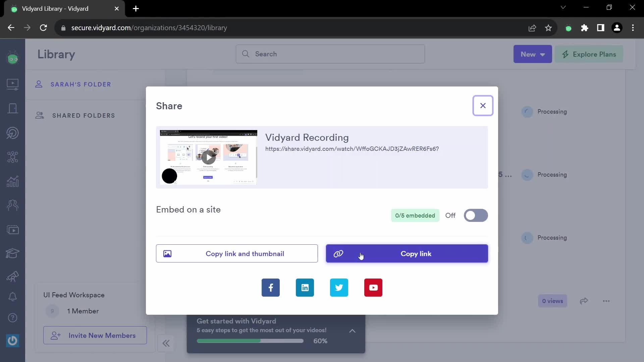Click the power icon at sidebar bottom
Screen dimensions: 644x362
coord(13,341)
